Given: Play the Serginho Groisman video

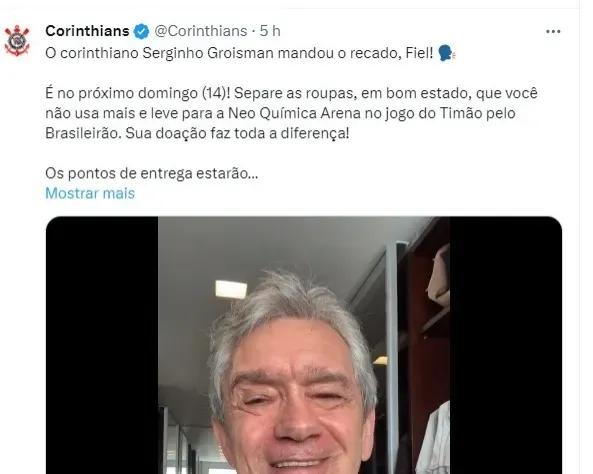Looking at the screenshot, I should [x=304, y=345].
